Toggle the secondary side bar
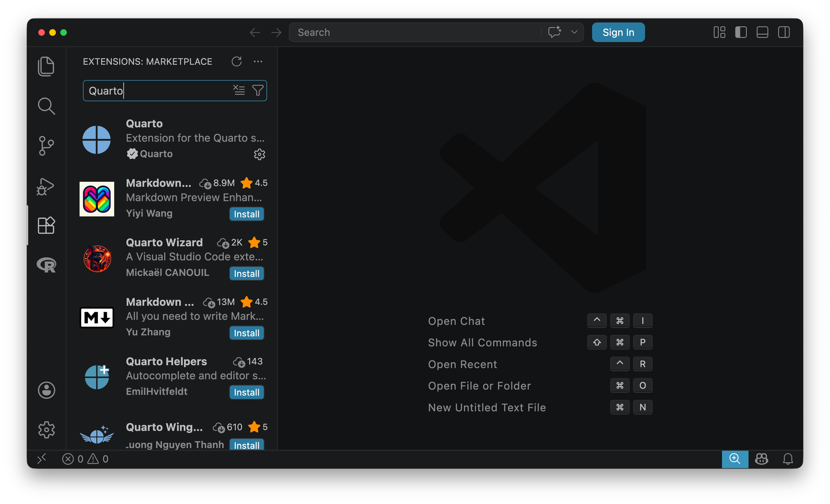The width and height of the screenshot is (830, 504). [x=783, y=33]
